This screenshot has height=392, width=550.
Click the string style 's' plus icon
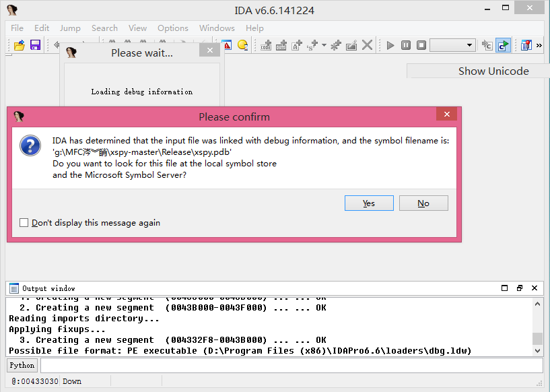click(x=312, y=45)
